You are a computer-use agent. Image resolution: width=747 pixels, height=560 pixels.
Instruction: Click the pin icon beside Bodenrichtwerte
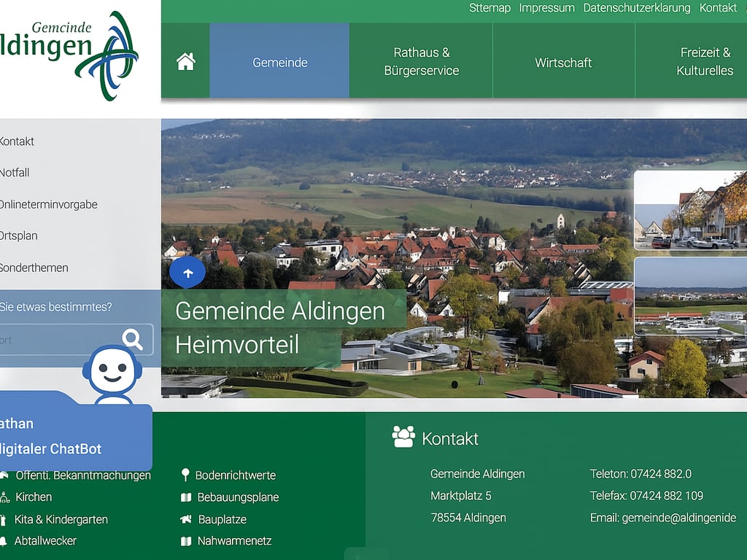185,475
